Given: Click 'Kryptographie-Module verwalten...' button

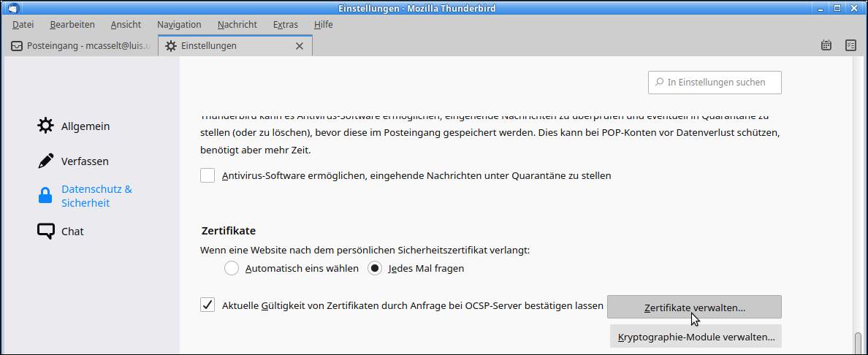Looking at the screenshot, I should [696, 336].
